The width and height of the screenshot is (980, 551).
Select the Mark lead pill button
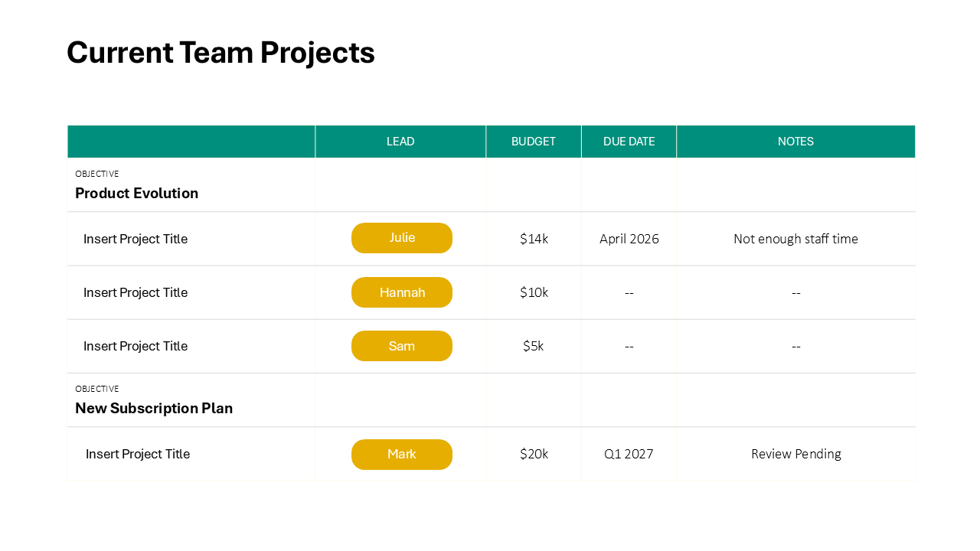click(x=402, y=454)
